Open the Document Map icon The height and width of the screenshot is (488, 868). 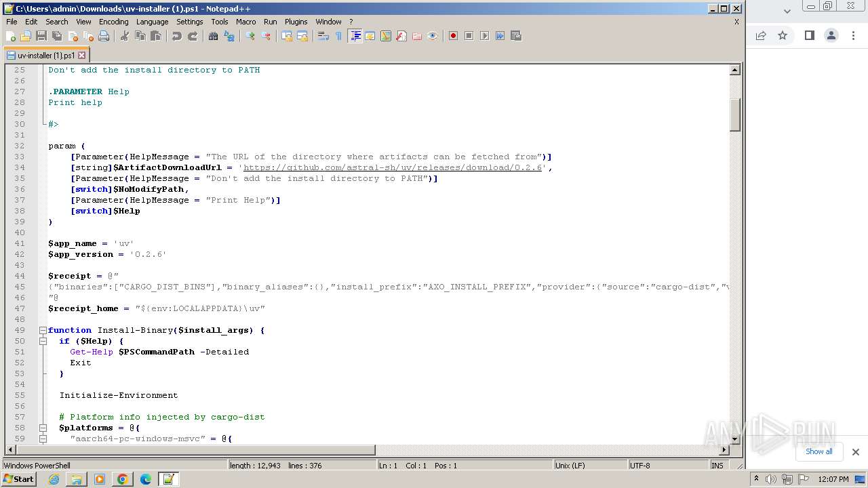coord(386,36)
